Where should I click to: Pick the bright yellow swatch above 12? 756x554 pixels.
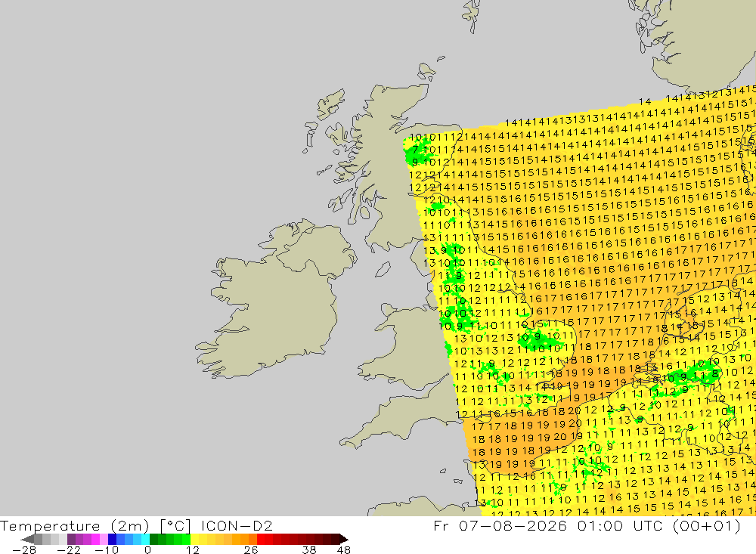coord(195,539)
